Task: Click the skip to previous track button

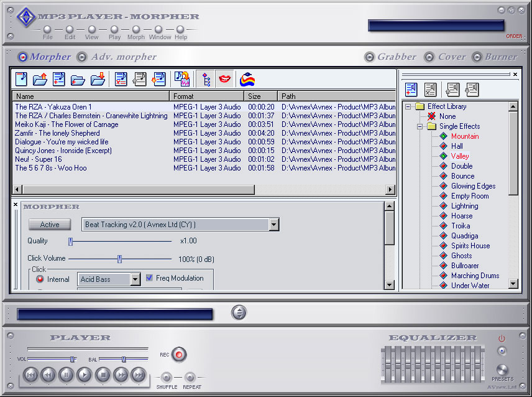Action: point(31,375)
